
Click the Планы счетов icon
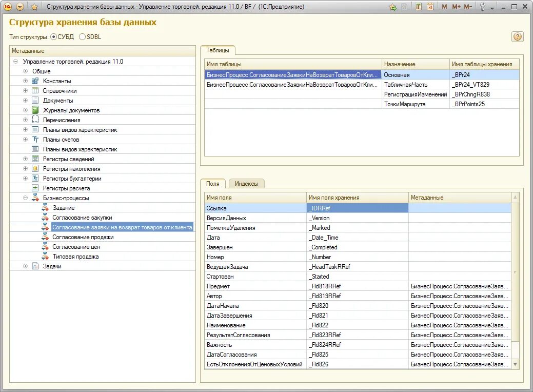35,140
